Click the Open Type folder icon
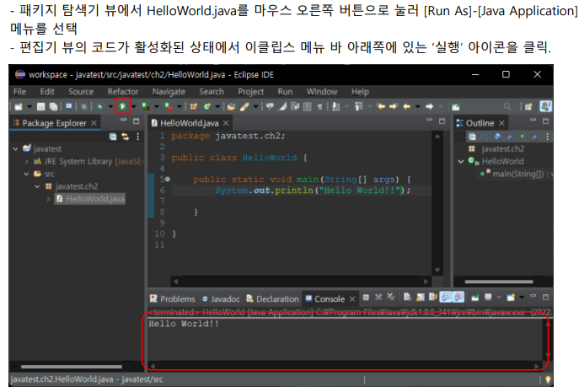Viewport: 579px width, 392px height. pos(231,106)
